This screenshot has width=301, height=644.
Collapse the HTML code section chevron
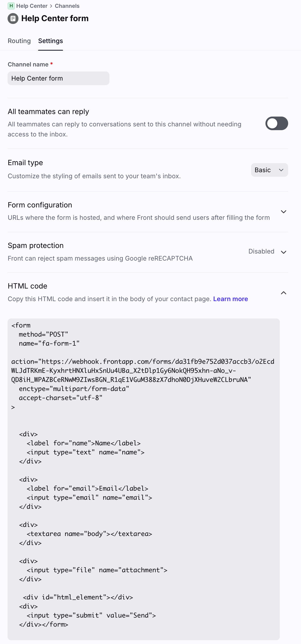click(283, 293)
